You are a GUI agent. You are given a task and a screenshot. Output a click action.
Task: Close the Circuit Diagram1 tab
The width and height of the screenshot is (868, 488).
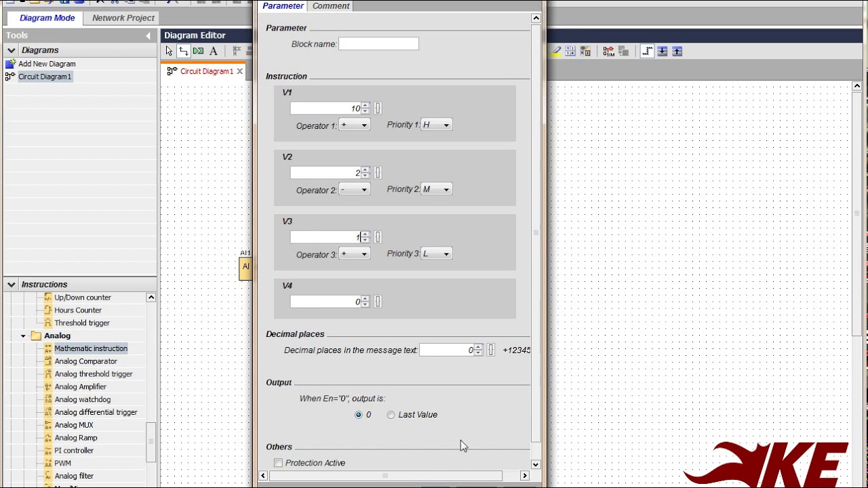point(239,71)
